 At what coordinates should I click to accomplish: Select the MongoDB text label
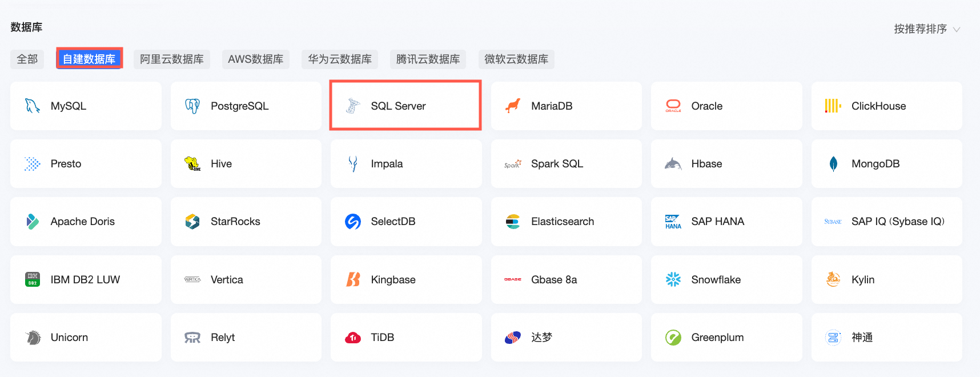coord(875,164)
